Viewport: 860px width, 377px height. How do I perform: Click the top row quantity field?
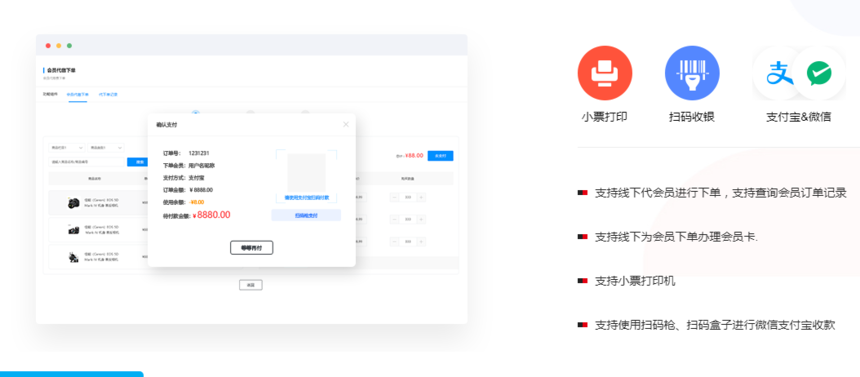408,198
